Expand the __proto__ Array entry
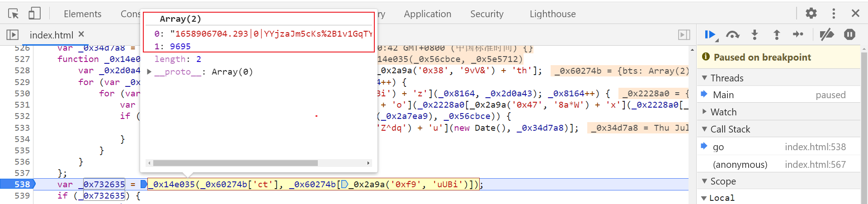868x204 pixels. click(149, 72)
